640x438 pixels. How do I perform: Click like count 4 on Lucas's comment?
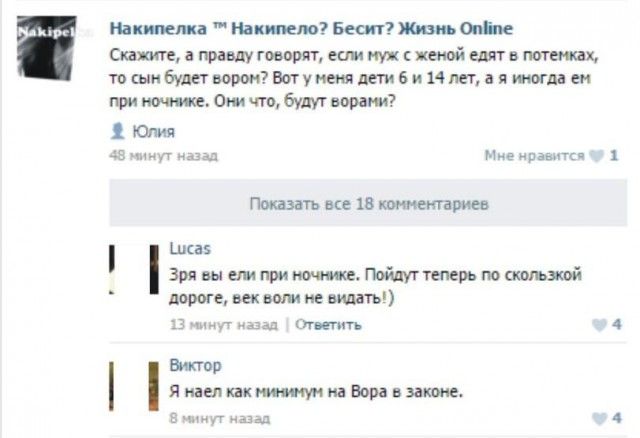[x=617, y=325]
